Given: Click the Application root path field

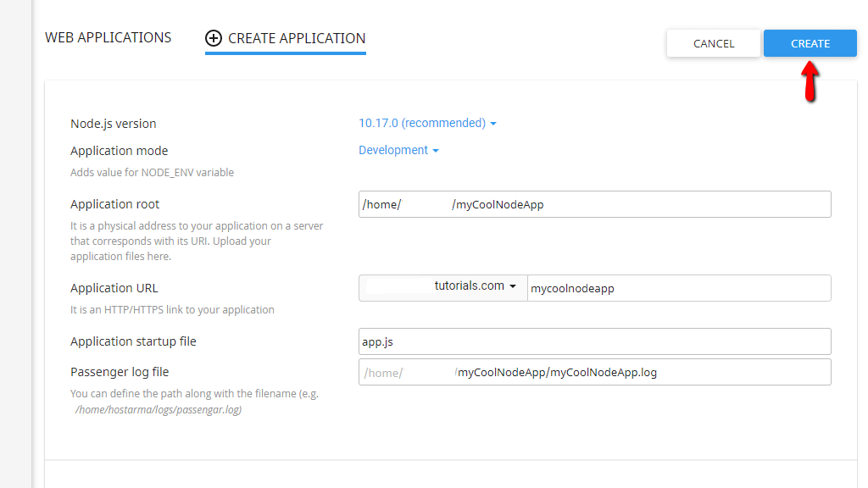Looking at the screenshot, I should click(x=593, y=204).
